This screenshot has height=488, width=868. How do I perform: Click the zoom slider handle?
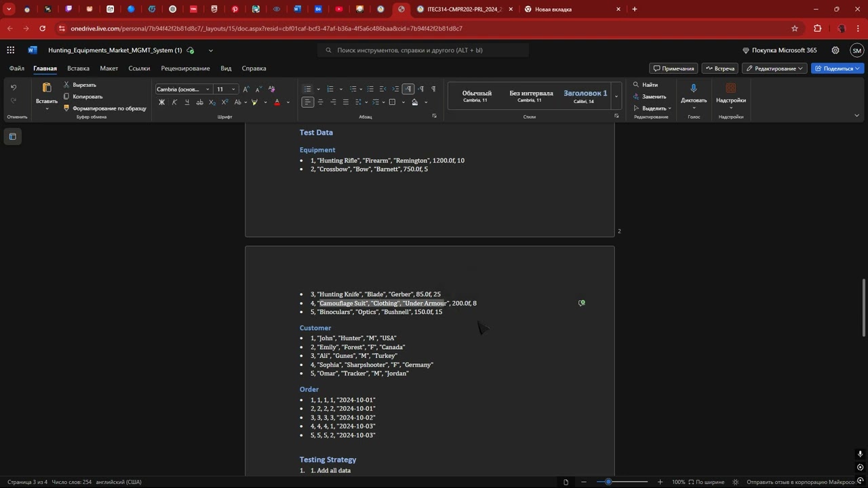click(x=608, y=482)
